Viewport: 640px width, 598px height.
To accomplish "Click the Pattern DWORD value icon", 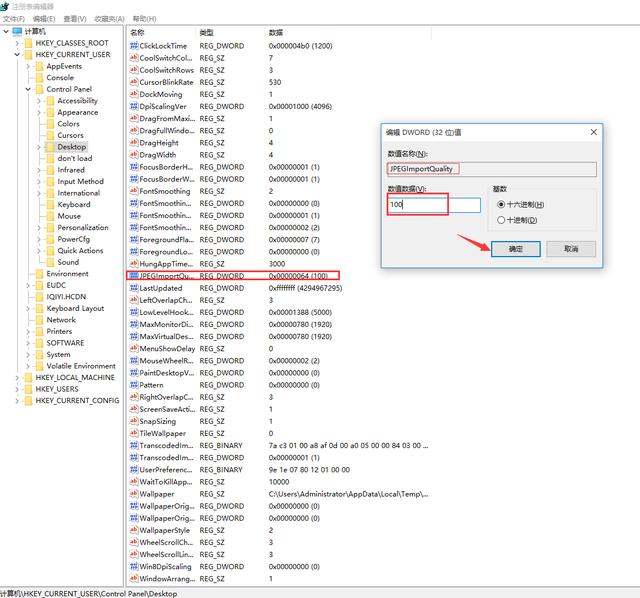I will 134,385.
